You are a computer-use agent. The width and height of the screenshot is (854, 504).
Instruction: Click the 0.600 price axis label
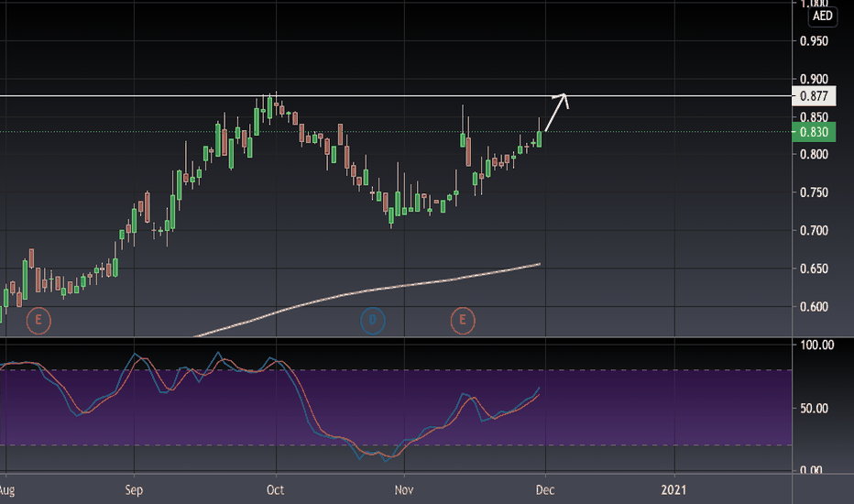(x=814, y=307)
